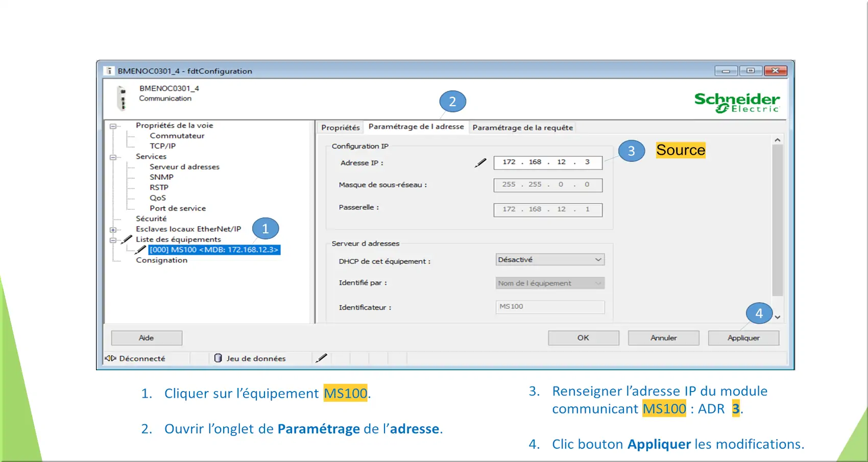Screen dimensions: 868x462
Task: Click the Masque de sous-réseau field
Action: click(x=548, y=185)
